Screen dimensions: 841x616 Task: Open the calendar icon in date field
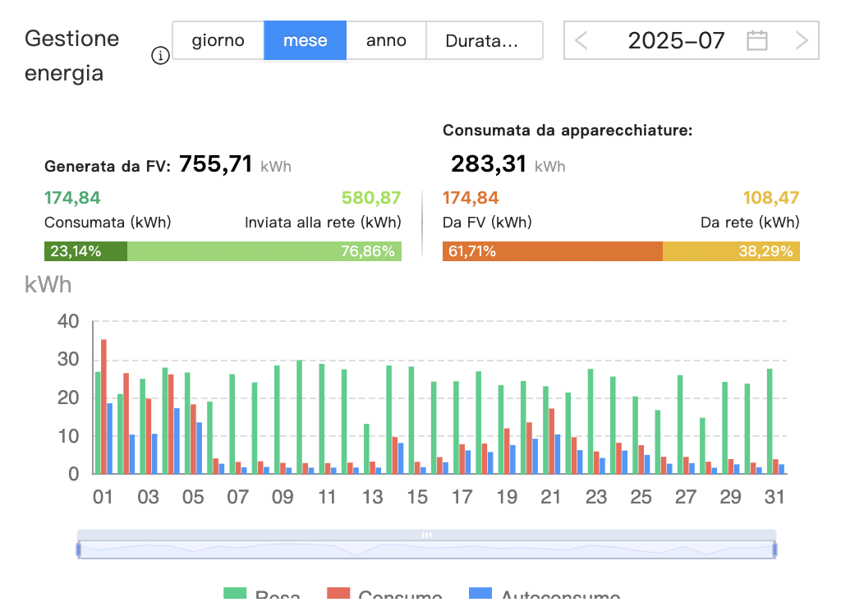click(x=756, y=40)
